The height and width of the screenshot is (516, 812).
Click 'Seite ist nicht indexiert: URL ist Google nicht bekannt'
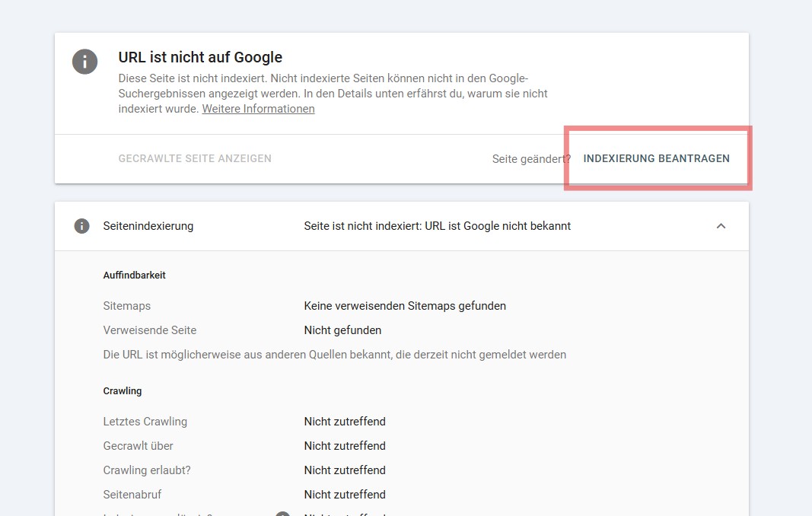pyautogui.click(x=437, y=226)
